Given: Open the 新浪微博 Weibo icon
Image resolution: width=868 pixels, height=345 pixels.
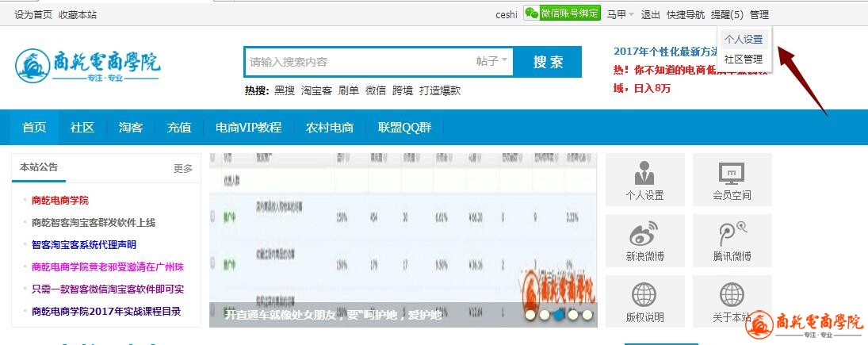Looking at the screenshot, I should (644, 240).
